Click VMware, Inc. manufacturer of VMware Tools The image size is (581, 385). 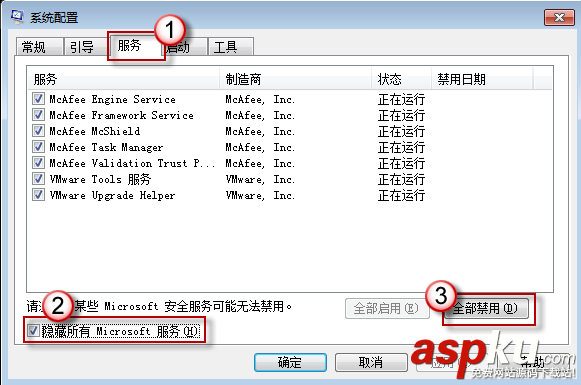(x=260, y=179)
